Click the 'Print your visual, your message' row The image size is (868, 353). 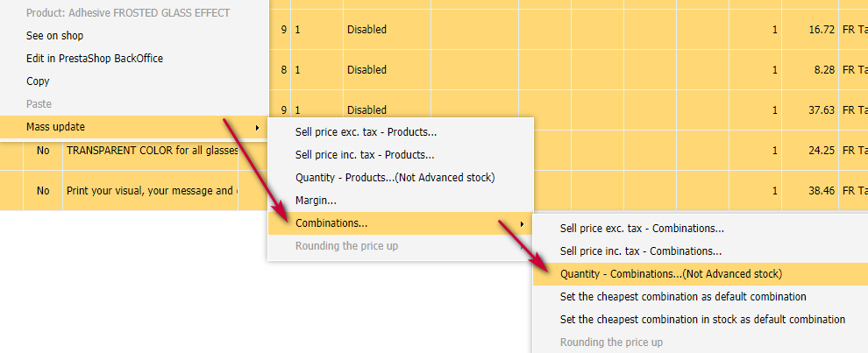coord(149,190)
